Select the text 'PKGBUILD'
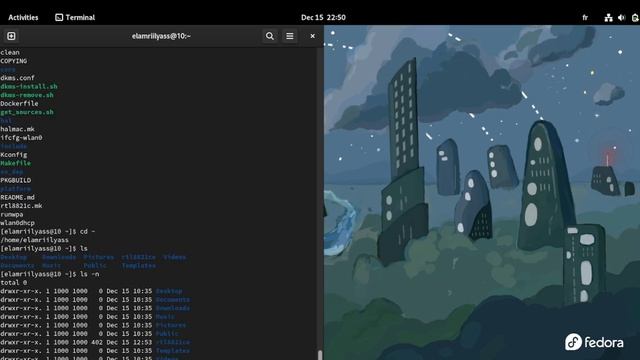Screen dimensions: 640x360 tap(16, 180)
